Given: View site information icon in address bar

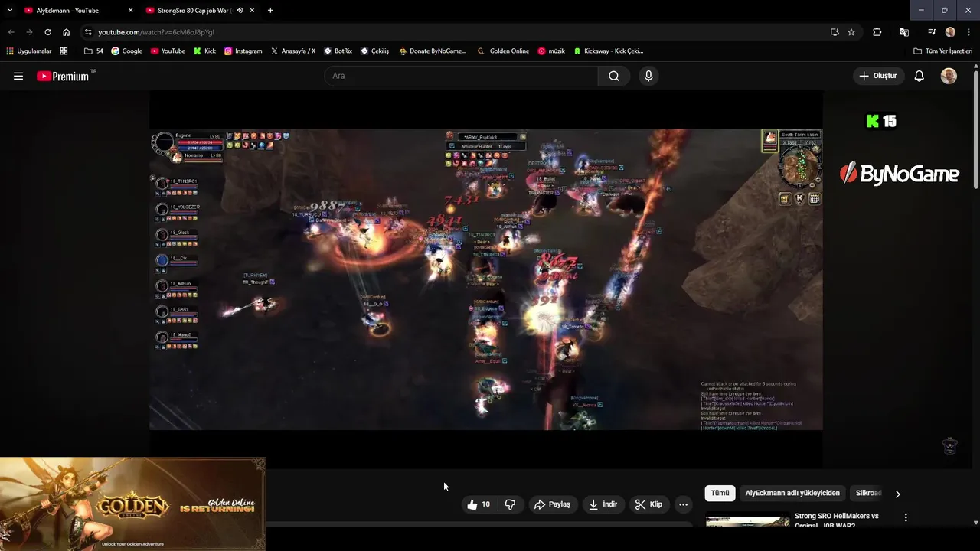Looking at the screenshot, I should pos(88,32).
